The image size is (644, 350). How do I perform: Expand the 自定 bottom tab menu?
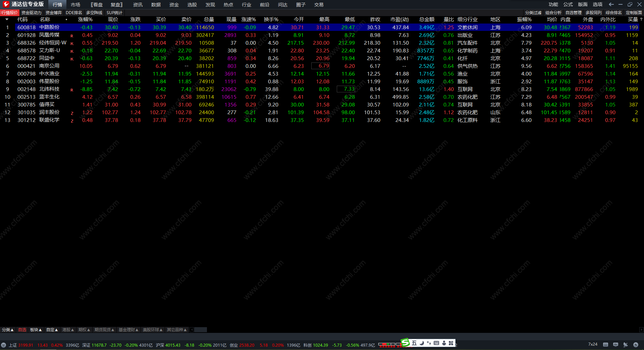tap(52, 330)
